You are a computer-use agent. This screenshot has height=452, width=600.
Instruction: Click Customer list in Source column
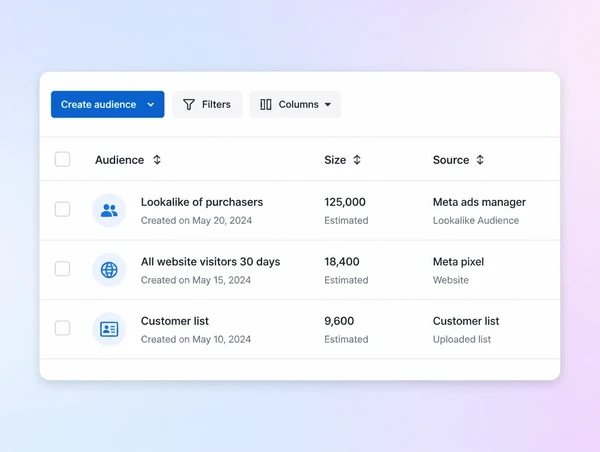tap(466, 321)
